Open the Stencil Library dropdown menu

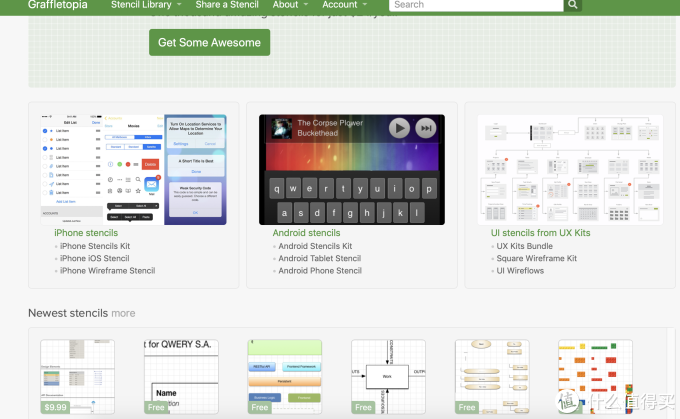coord(146,5)
